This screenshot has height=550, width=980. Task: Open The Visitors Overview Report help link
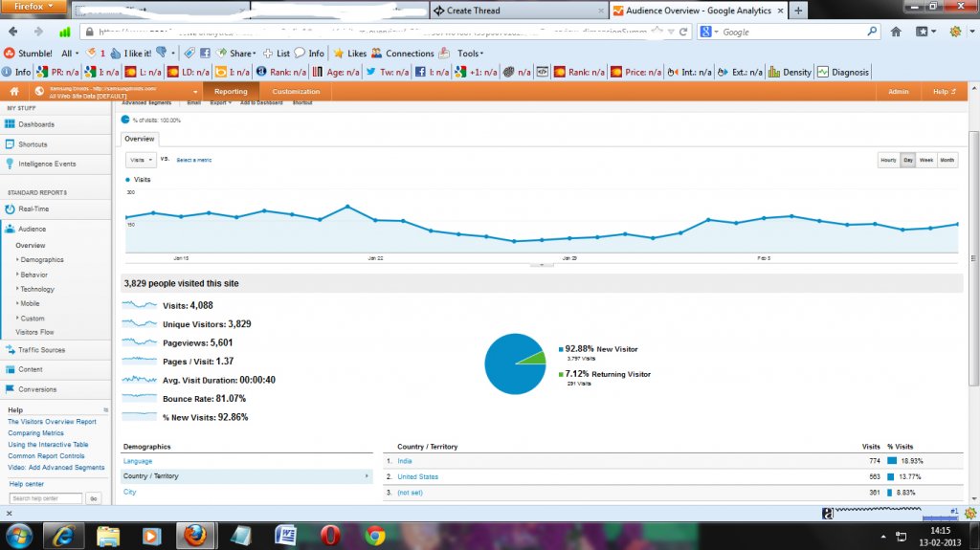tap(52, 422)
